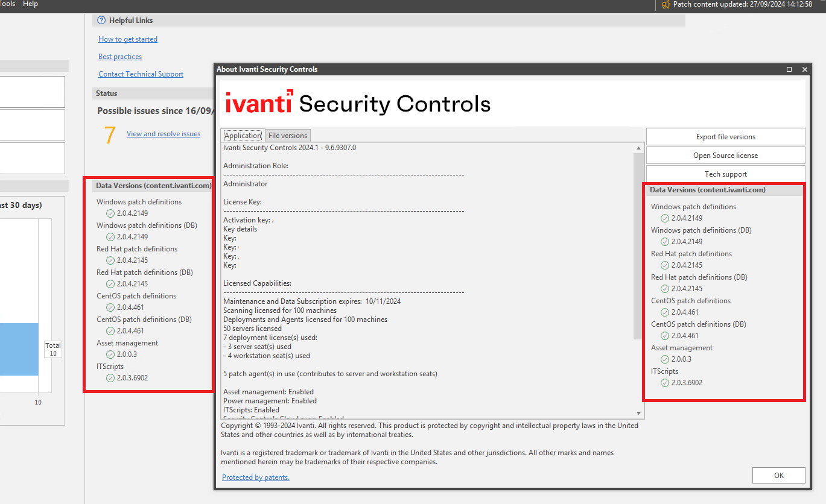Click the Export file versions button
Screen dimensions: 826x504
[725, 137]
